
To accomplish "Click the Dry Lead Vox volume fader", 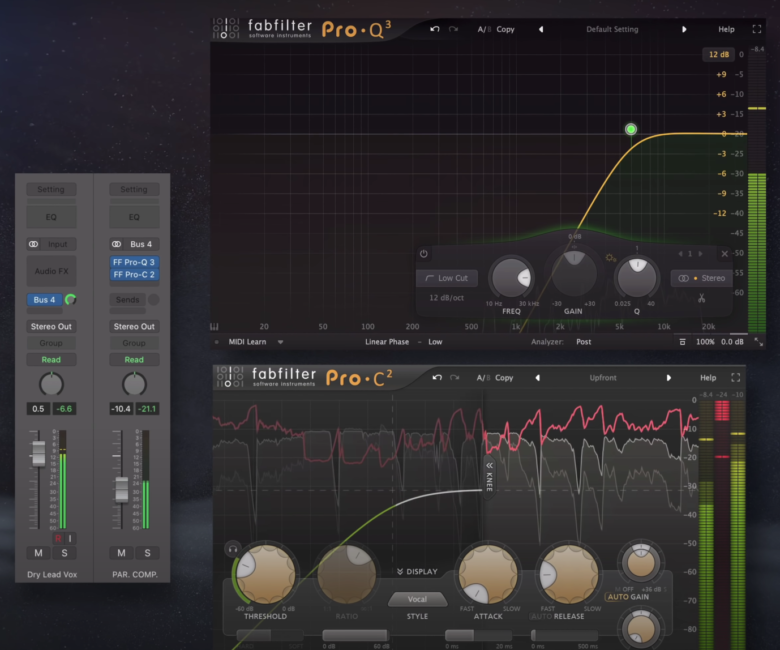I will pyautogui.click(x=38, y=453).
